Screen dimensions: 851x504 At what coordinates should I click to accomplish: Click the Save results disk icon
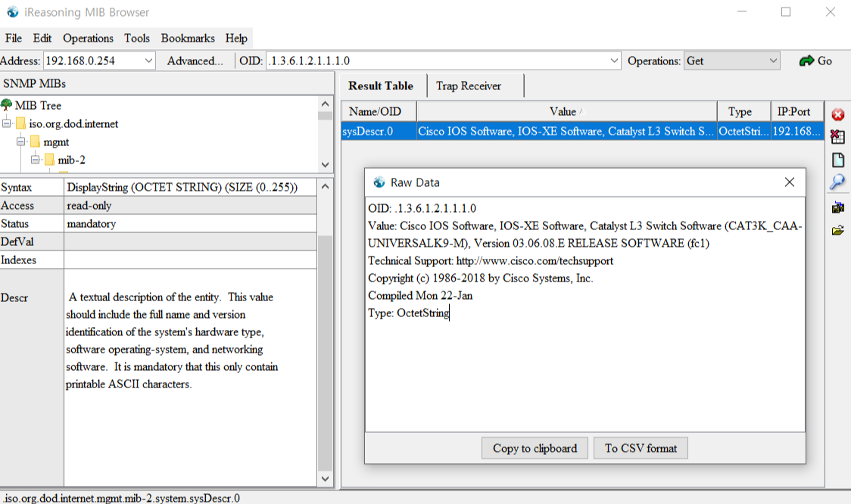point(837,207)
